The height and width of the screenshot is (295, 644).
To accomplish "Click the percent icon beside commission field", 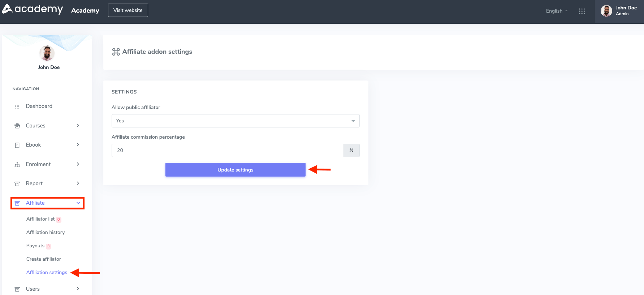I will [x=351, y=150].
